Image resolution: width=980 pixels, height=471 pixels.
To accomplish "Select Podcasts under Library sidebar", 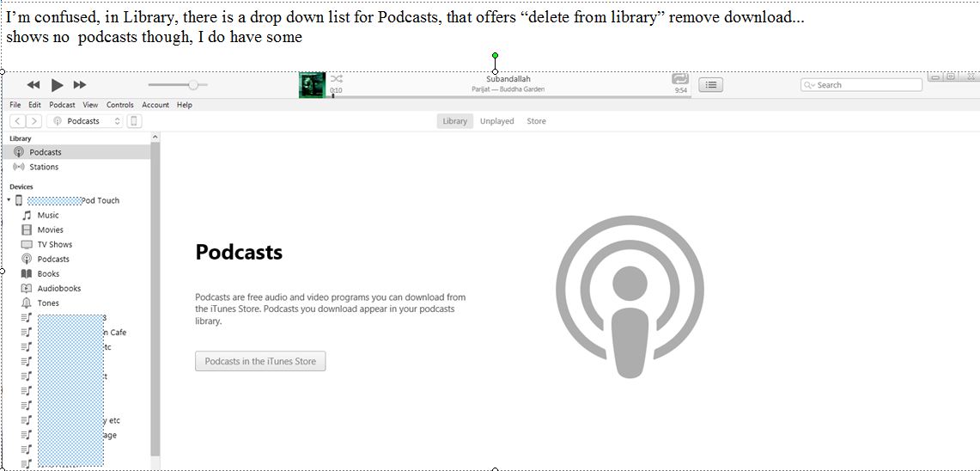I will click(x=76, y=152).
